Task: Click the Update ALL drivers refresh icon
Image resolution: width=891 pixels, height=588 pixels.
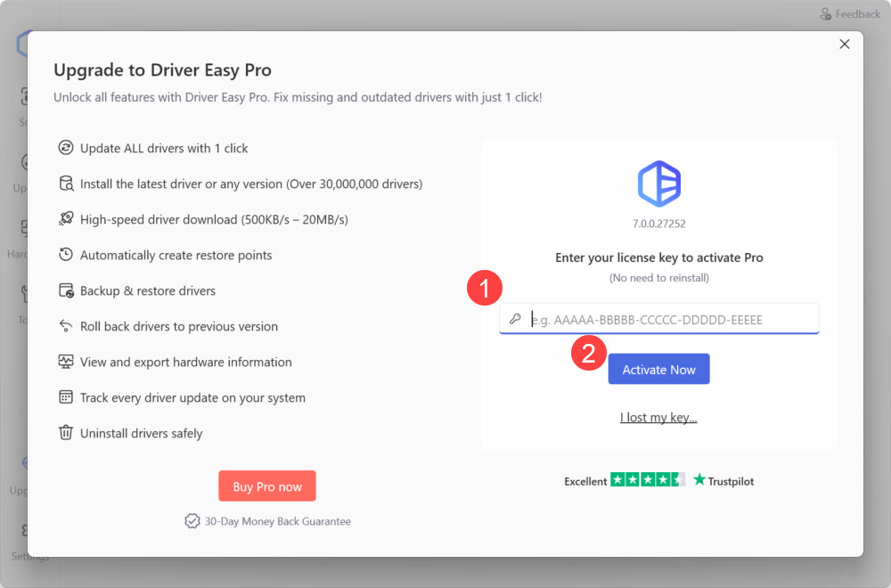Action: click(66, 148)
